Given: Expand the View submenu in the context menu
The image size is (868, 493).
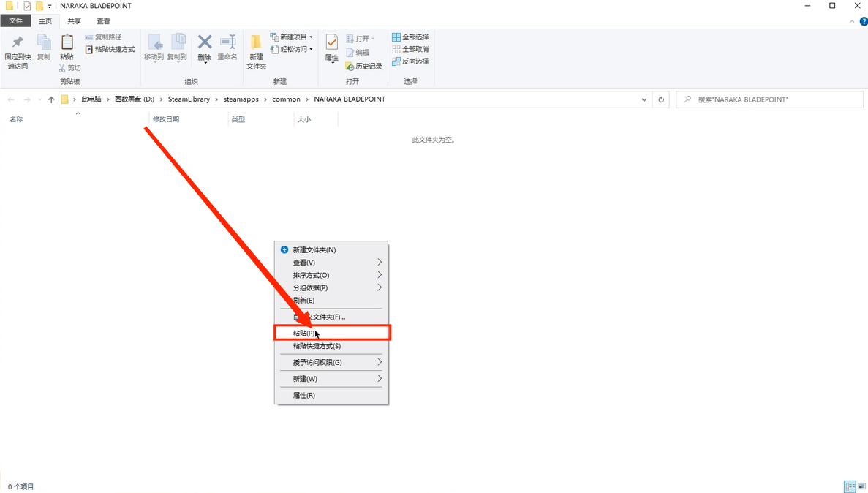Looking at the screenshot, I should [380, 263].
